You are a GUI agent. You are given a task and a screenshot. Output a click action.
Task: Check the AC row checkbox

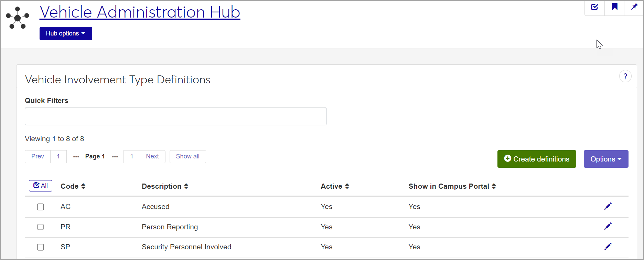[41, 207]
